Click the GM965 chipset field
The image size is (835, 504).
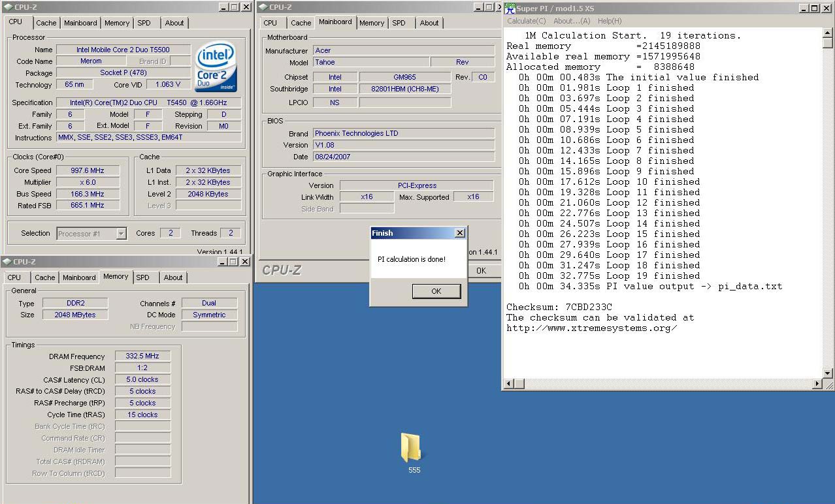[x=405, y=77]
